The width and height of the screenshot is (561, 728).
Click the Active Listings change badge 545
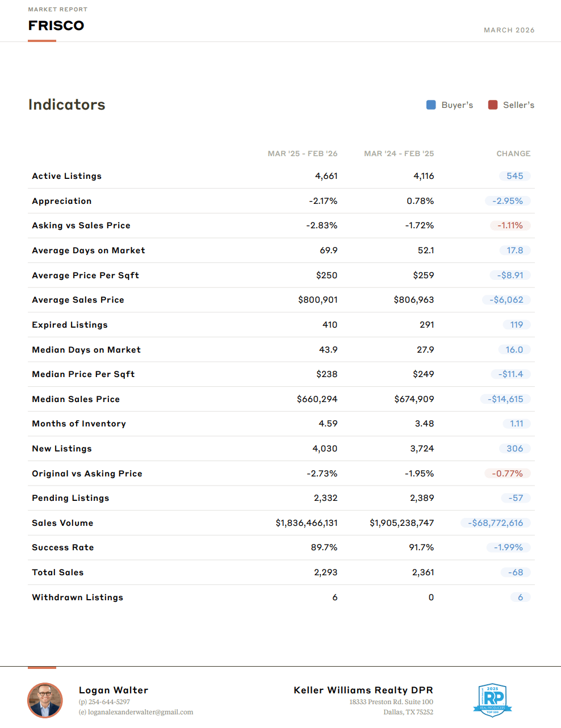(514, 176)
